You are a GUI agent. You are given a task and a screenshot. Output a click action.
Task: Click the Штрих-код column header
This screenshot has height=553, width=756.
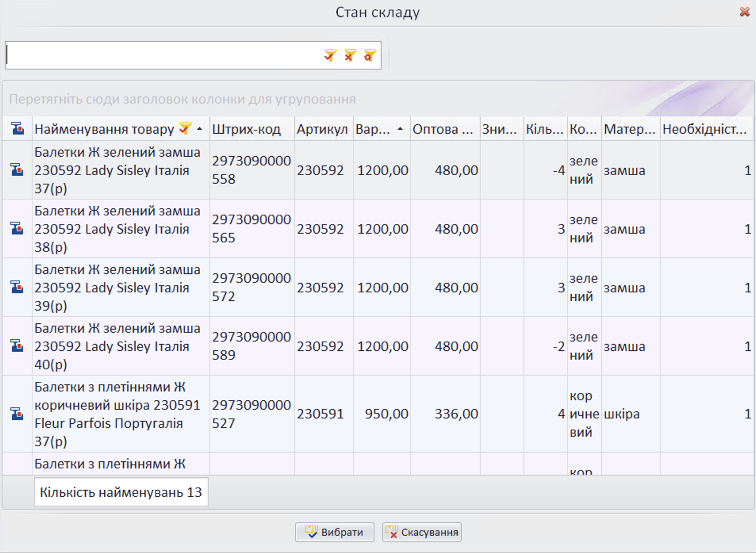coord(246,129)
